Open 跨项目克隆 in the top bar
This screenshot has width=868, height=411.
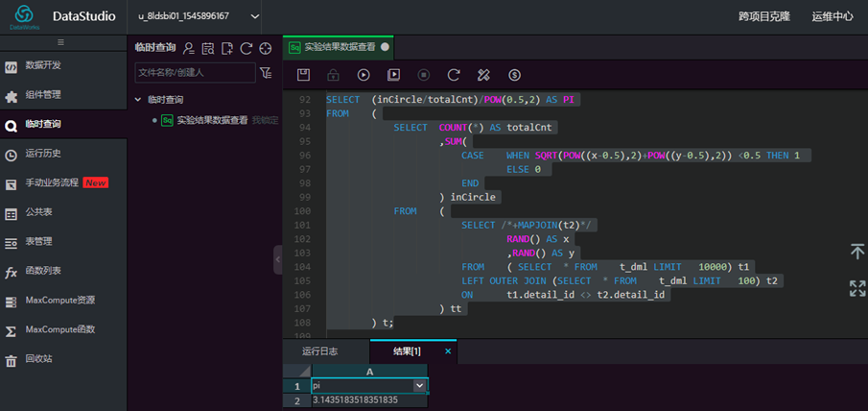(x=764, y=16)
